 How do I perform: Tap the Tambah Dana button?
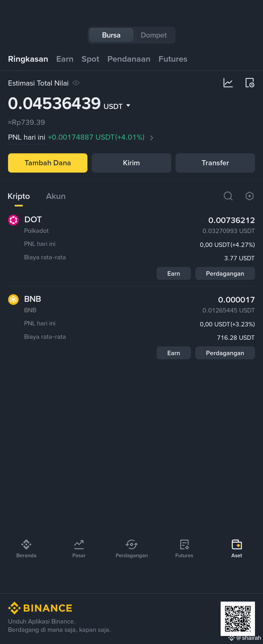[48, 163]
